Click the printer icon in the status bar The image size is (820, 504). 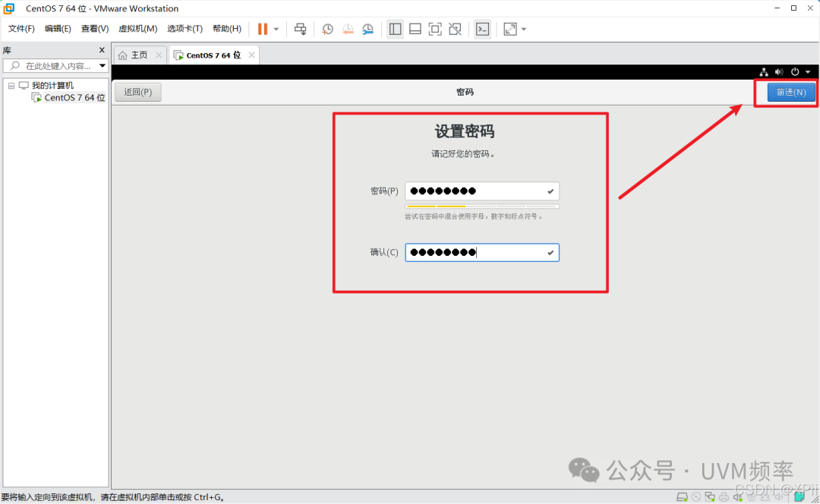click(x=724, y=498)
